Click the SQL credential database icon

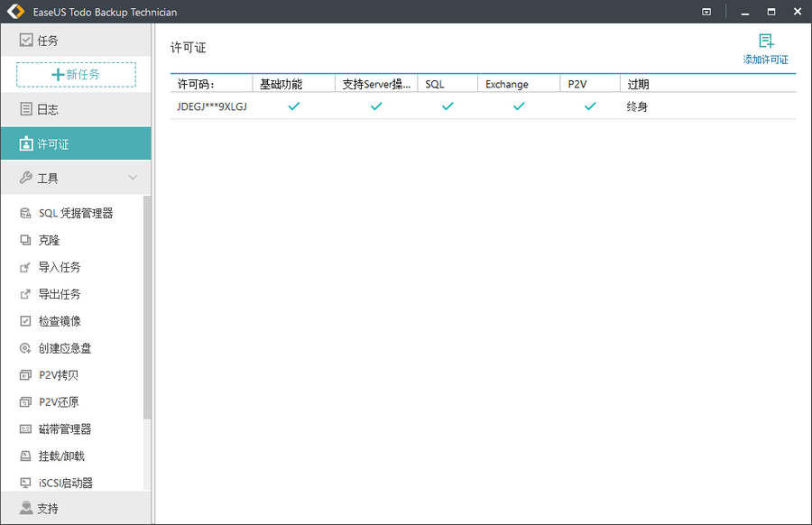25,213
